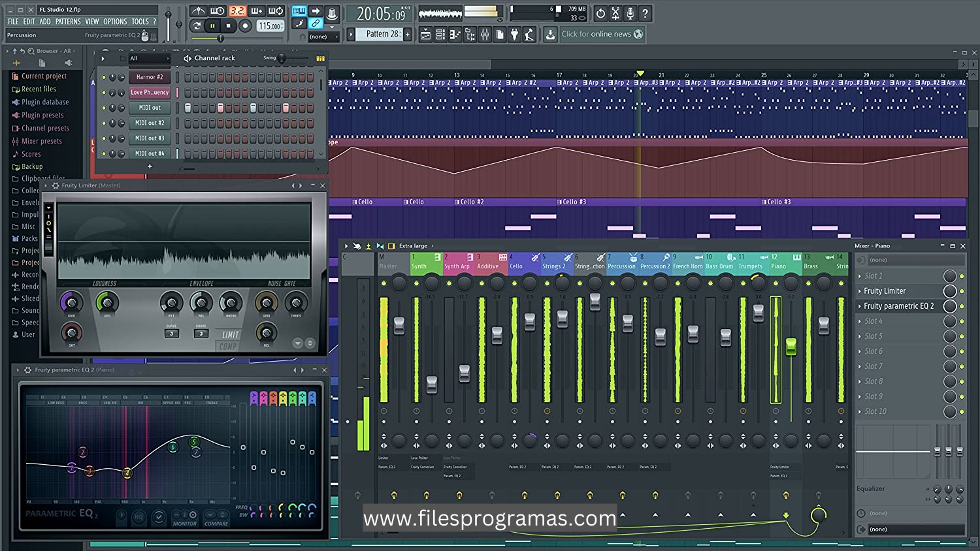Mute the Love Ph..uency channel
Viewport: 980px width, 551px height.
pos(103,93)
